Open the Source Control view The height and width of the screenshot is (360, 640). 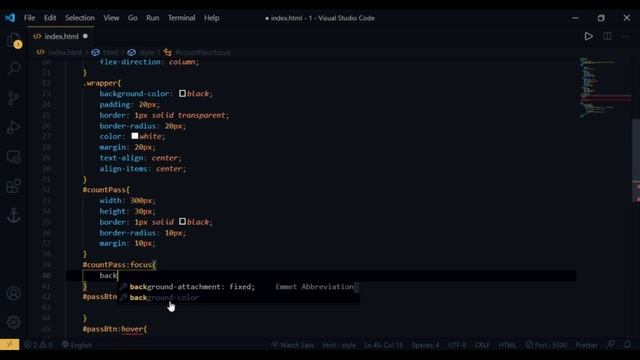[13, 98]
